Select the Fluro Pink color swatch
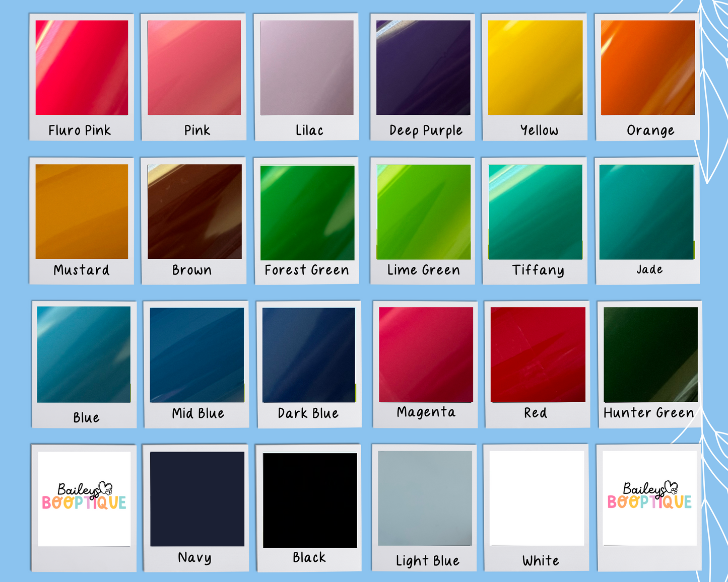 pyautogui.click(x=82, y=68)
